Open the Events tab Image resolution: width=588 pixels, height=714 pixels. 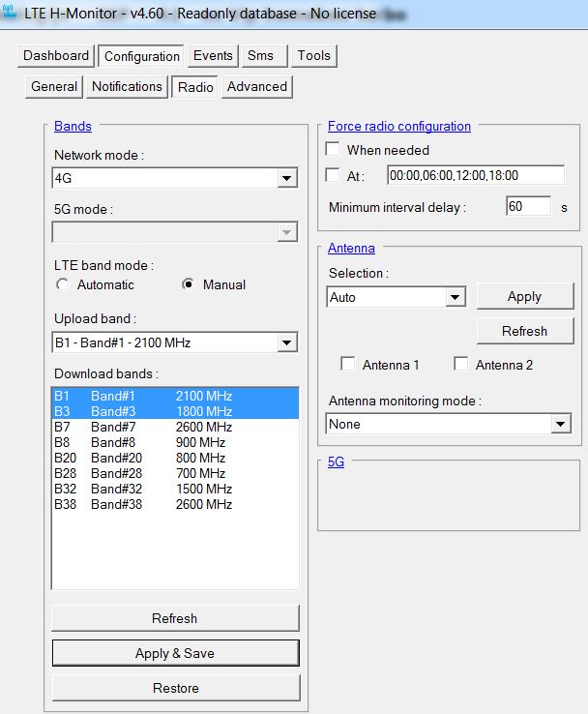point(213,55)
